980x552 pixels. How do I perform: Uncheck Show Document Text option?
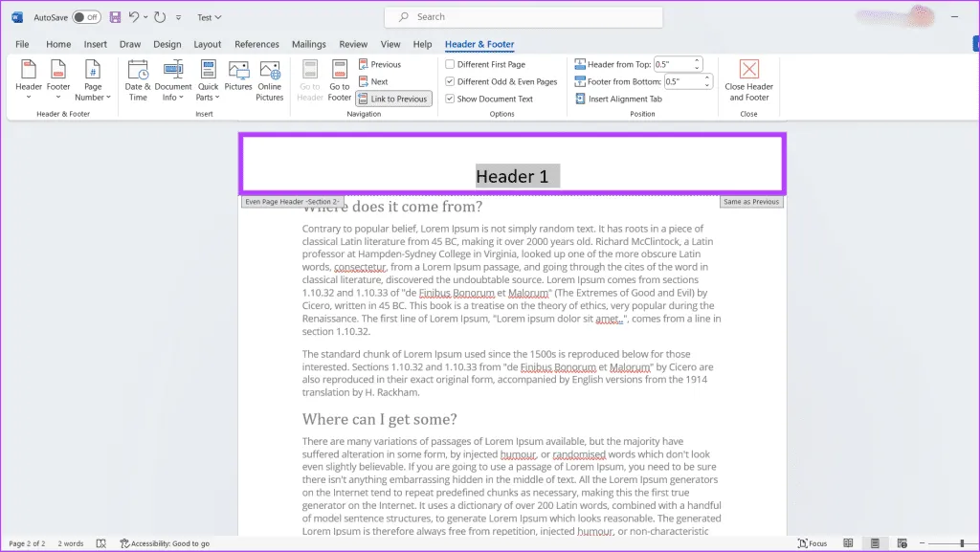pyautogui.click(x=451, y=99)
